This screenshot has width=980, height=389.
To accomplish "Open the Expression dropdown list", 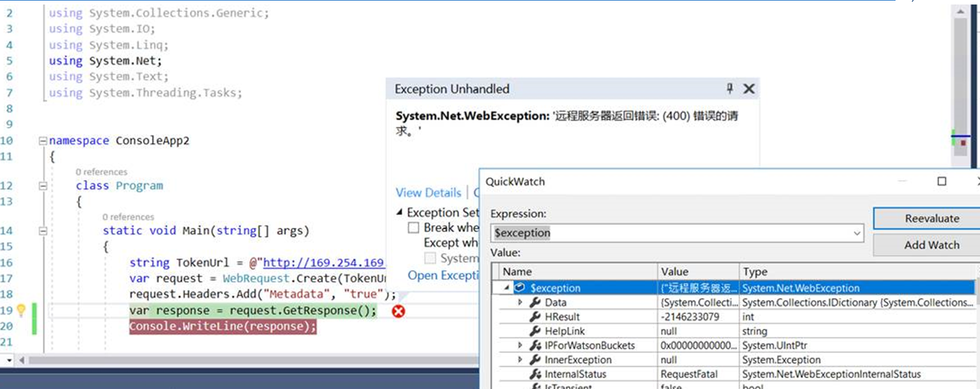I will [x=857, y=233].
